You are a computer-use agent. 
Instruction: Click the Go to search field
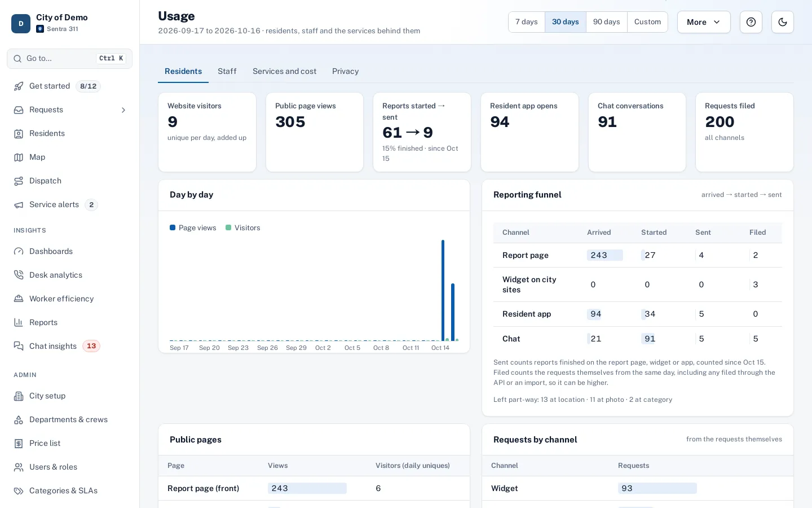point(70,59)
